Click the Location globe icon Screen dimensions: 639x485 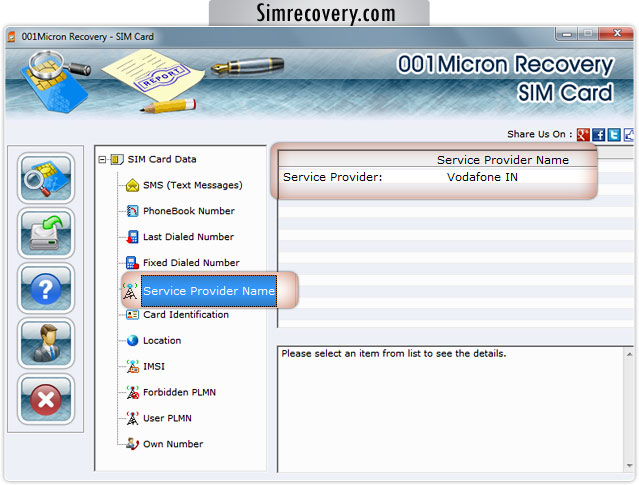point(132,341)
